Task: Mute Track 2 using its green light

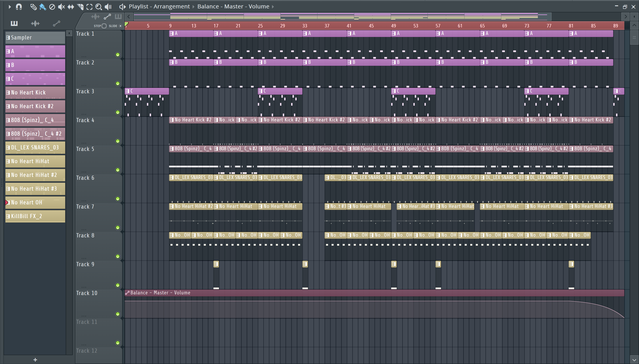Action: pyautogui.click(x=118, y=84)
